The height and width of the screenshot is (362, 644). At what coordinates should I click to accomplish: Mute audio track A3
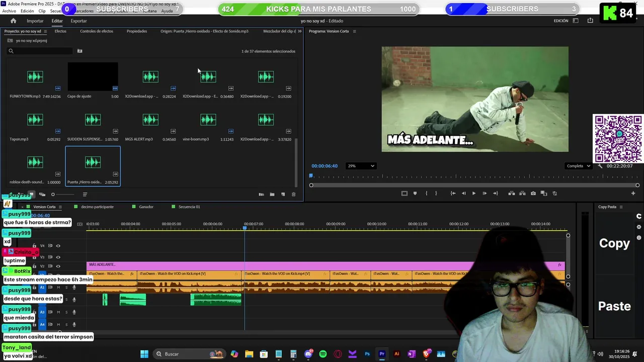(58, 312)
